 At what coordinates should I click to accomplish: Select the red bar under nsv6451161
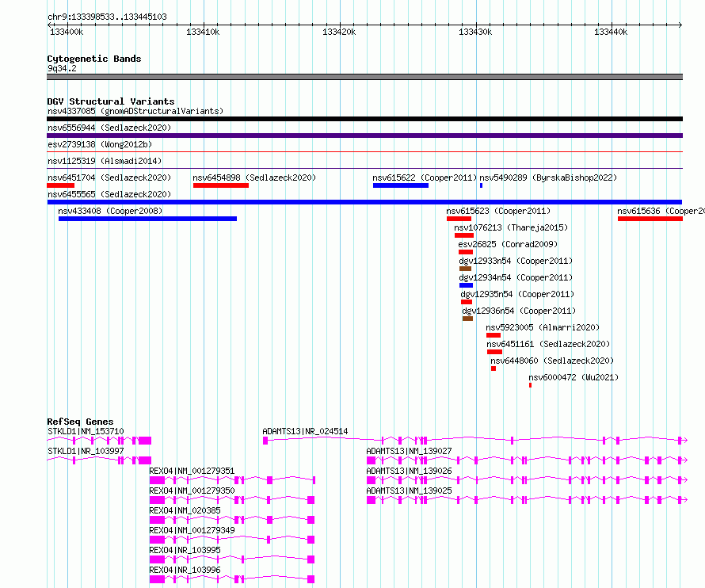[x=494, y=352]
